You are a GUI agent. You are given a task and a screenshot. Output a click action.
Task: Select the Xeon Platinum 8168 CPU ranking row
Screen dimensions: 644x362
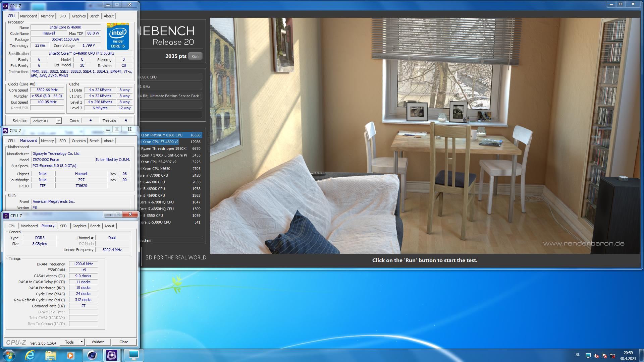[171, 135]
